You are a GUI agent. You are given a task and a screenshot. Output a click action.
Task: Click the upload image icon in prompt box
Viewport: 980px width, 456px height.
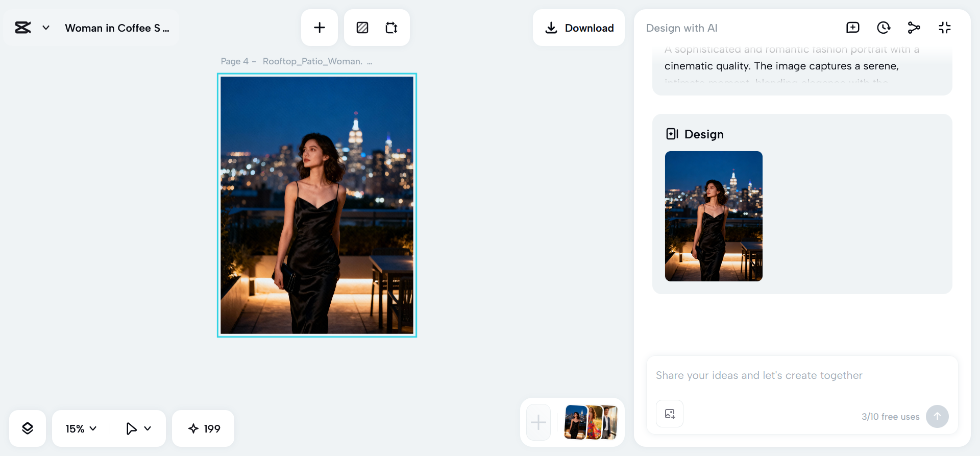point(670,414)
